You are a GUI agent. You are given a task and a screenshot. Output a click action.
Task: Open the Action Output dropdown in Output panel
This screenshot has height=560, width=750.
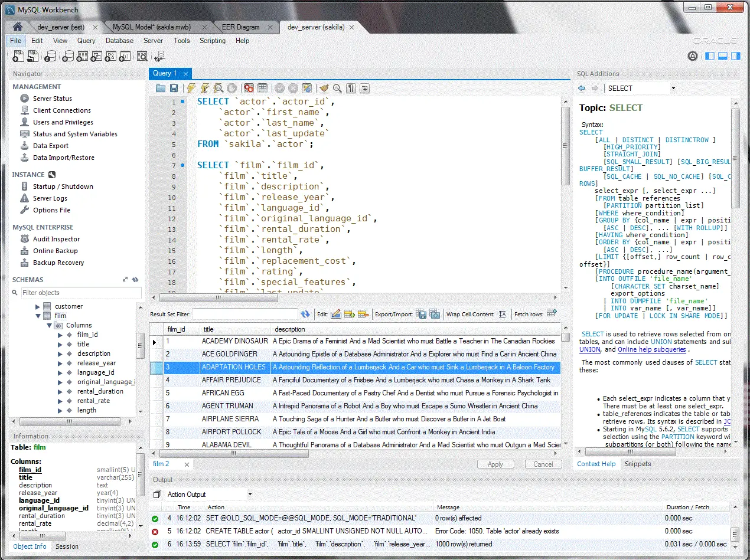click(249, 494)
